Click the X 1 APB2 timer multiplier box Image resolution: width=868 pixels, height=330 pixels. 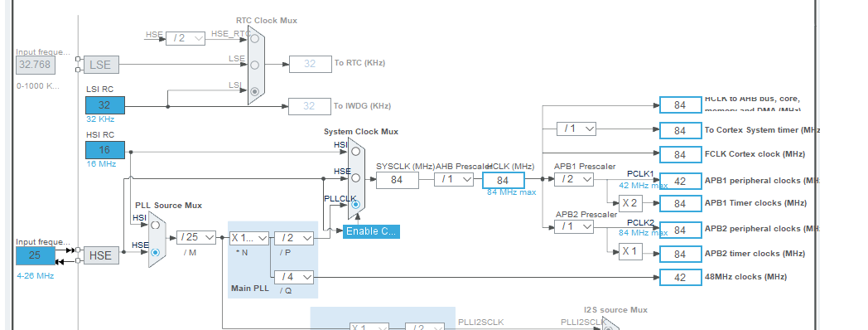pyautogui.click(x=630, y=252)
